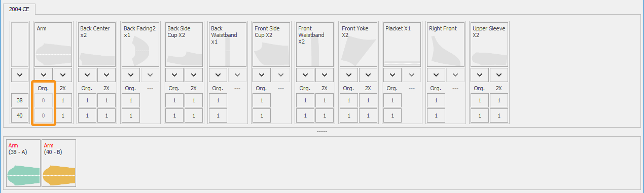This screenshot has width=644, height=193.
Task: Select the Back Facing2 x1 piece thumbnail
Action: tap(140, 45)
